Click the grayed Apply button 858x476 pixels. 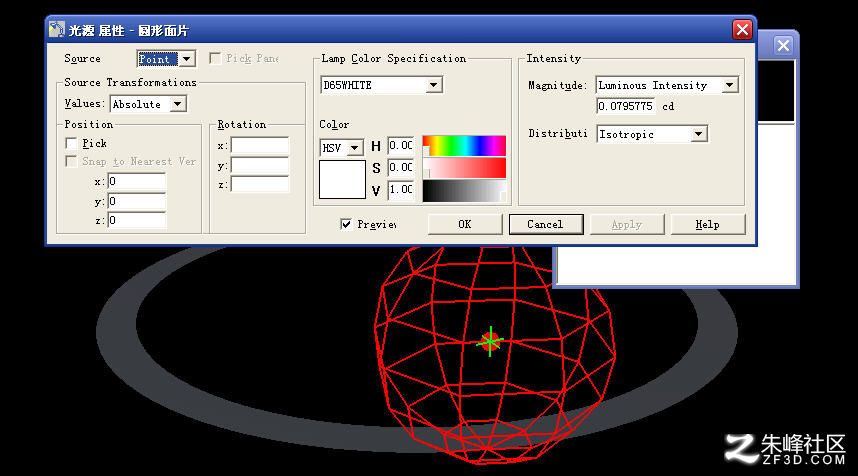(x=627, y=224)
